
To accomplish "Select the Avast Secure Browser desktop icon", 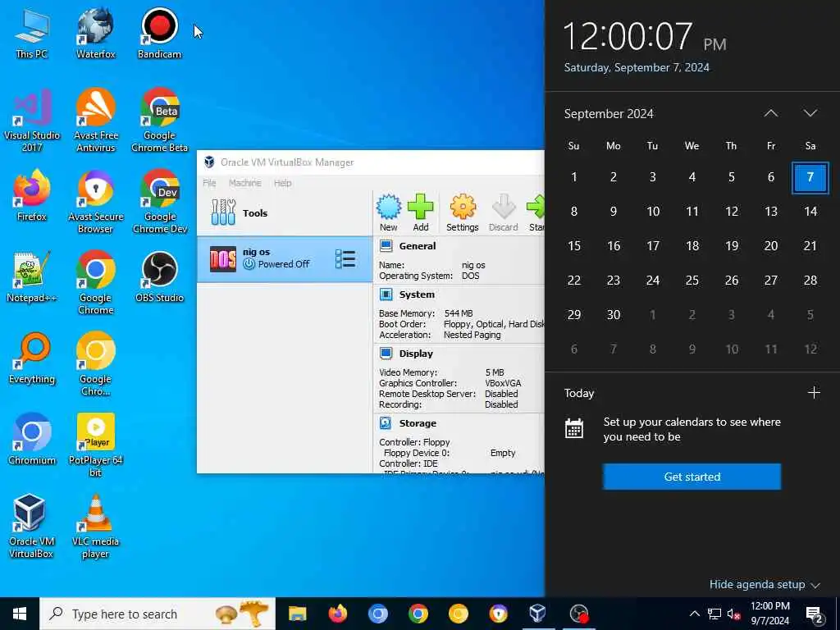I will 95,202.
